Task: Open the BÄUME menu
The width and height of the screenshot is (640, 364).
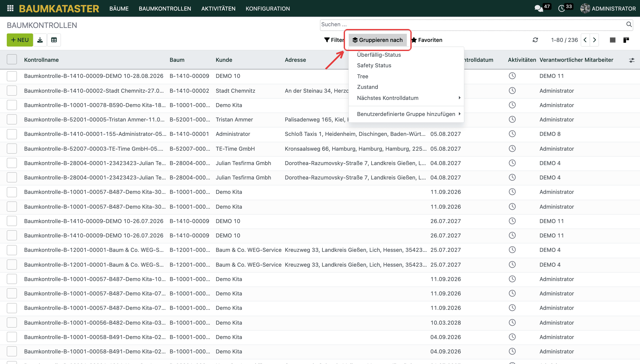Action: coord(119,8)
